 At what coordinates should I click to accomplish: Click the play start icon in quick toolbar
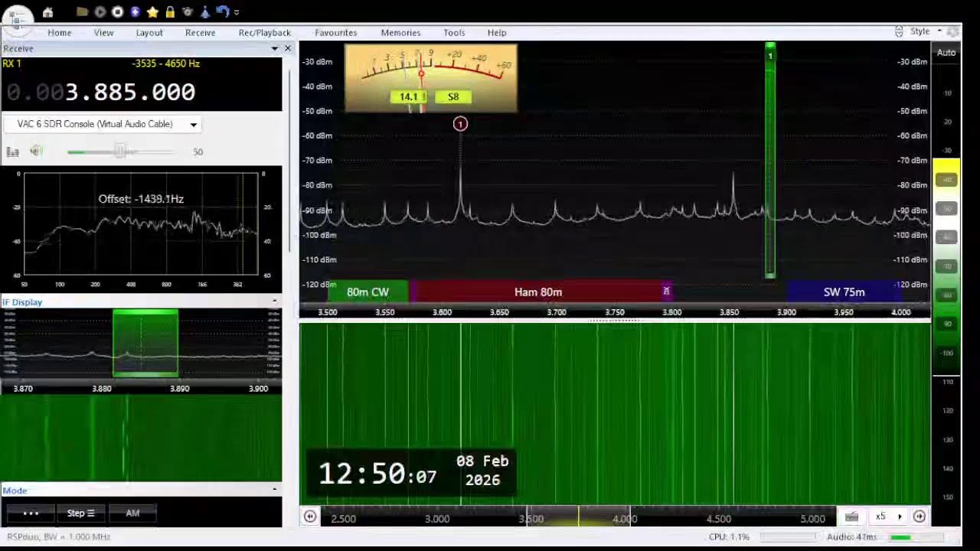coord(100,12)
